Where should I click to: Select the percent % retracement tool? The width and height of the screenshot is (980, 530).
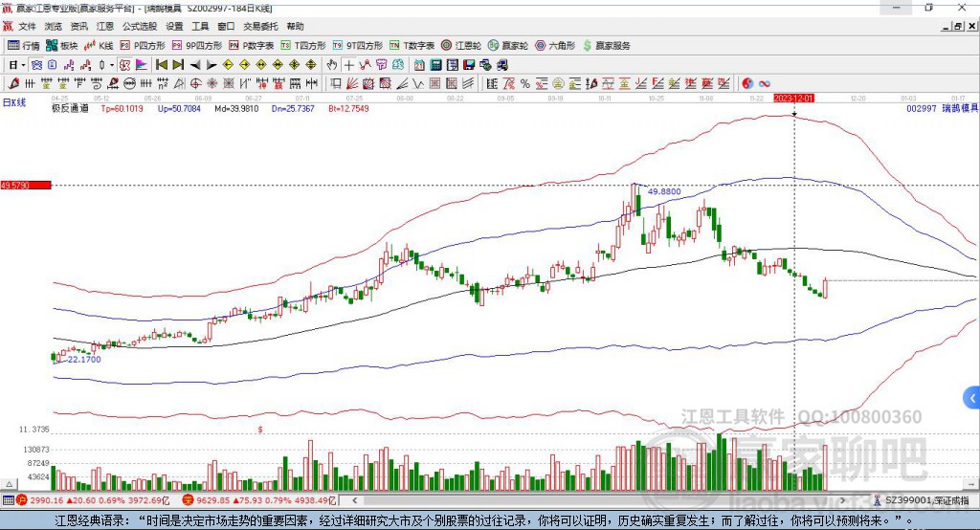525,84
